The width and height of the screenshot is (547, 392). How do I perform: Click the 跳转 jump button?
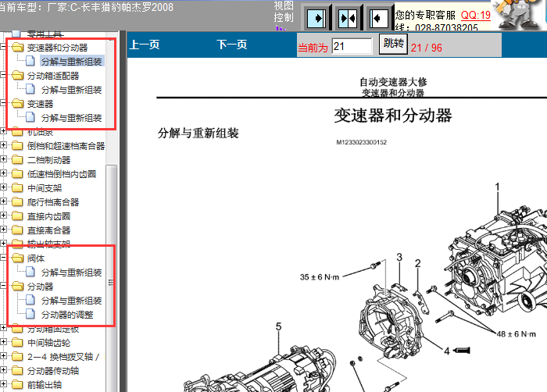[393, 44]
